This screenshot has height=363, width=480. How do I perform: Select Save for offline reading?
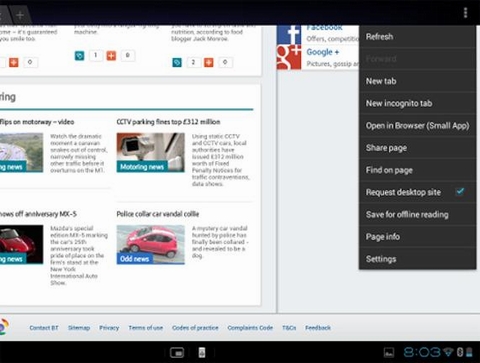[417, 214]
